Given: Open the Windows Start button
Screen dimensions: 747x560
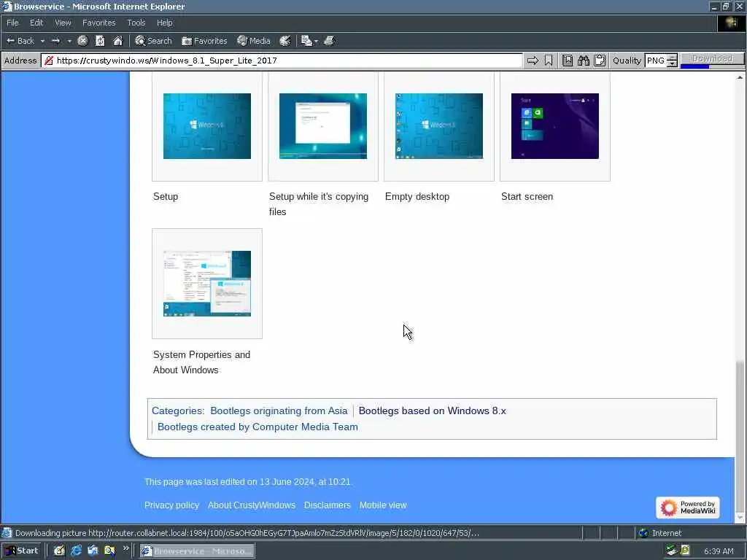Looking at the screenshot, I should click(21, 551).
